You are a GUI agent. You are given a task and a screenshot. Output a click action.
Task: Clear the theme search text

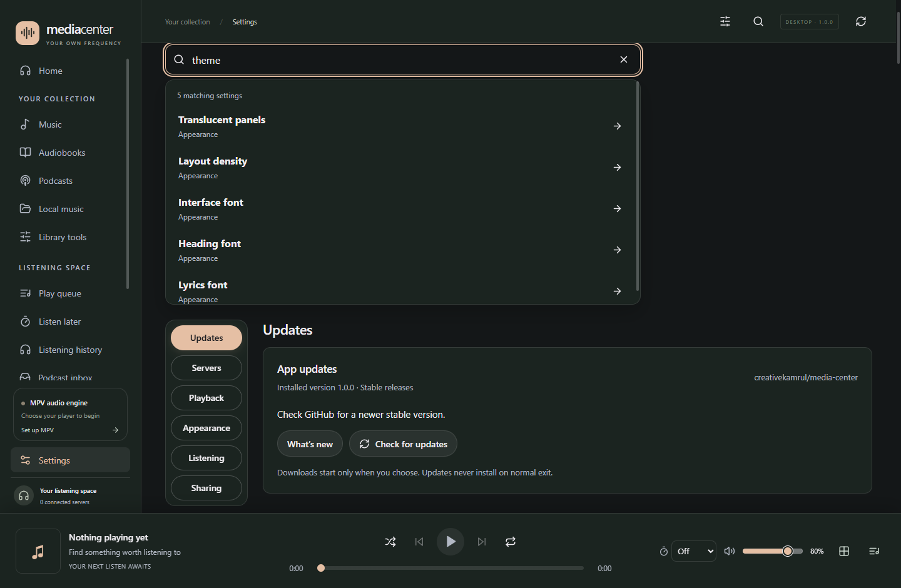[624, 59]
